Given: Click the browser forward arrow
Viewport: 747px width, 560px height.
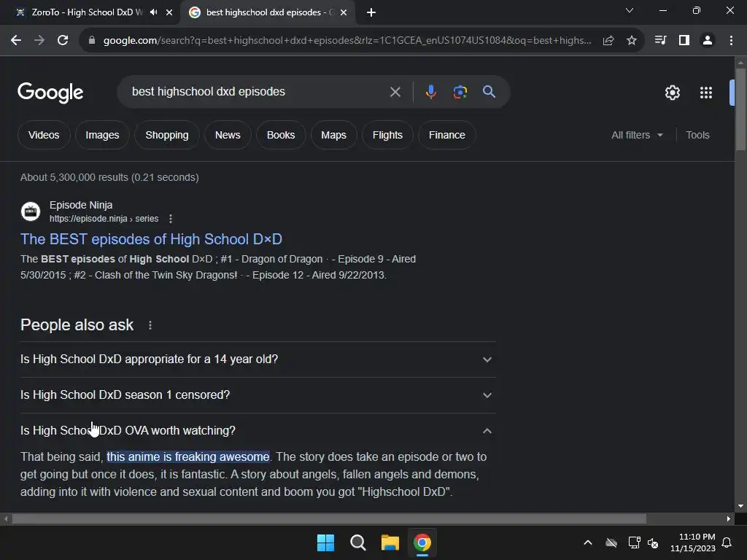Looking at the screenshot, I should 39,41.
